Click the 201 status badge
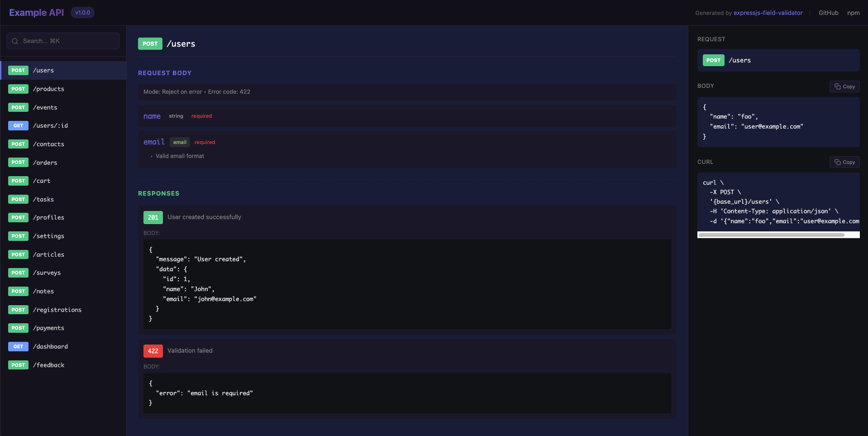This screenshot has width=868, height=436. (153, 217)
